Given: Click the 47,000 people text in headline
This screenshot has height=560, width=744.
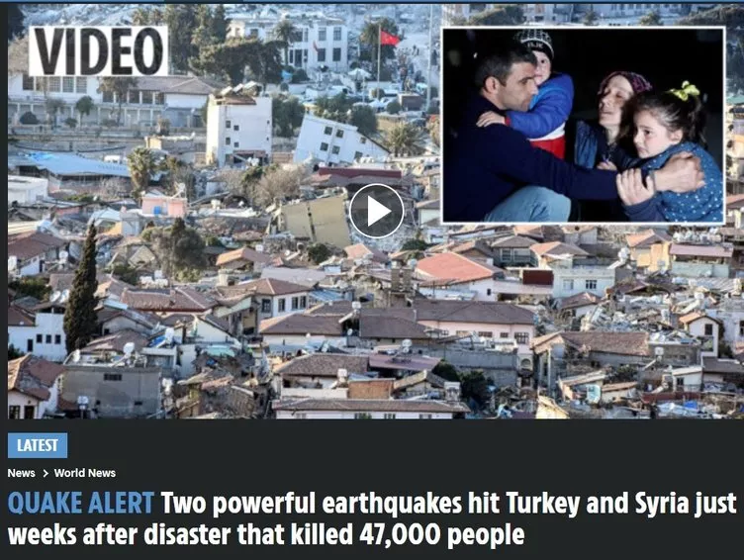Looking at the screenshot, I should pos(441,535).
